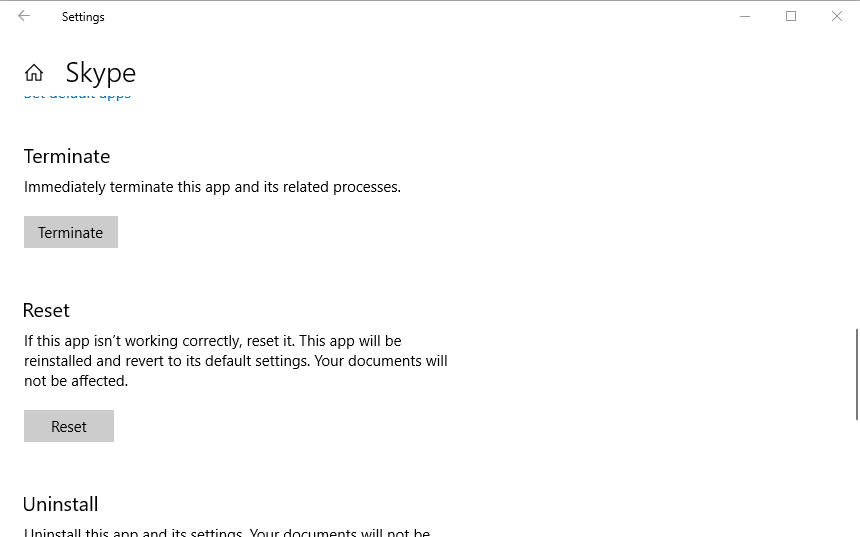Click text 'If this app isn't working correctly'
Image resolution: width=860 pixels, height=537 pixels.
pos(133,341)
